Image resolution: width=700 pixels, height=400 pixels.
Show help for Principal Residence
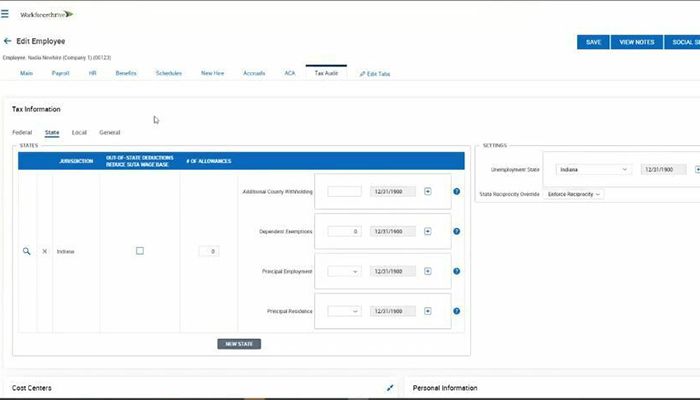tap(456, 311)
